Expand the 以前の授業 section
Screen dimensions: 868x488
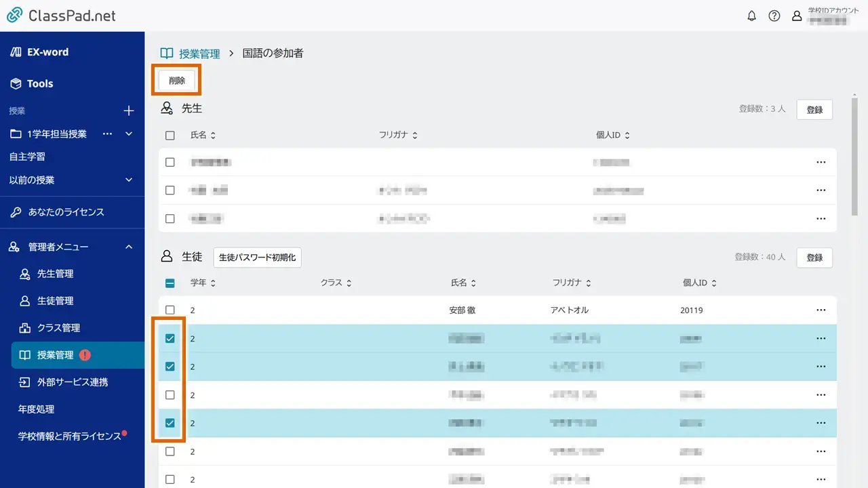129,180
